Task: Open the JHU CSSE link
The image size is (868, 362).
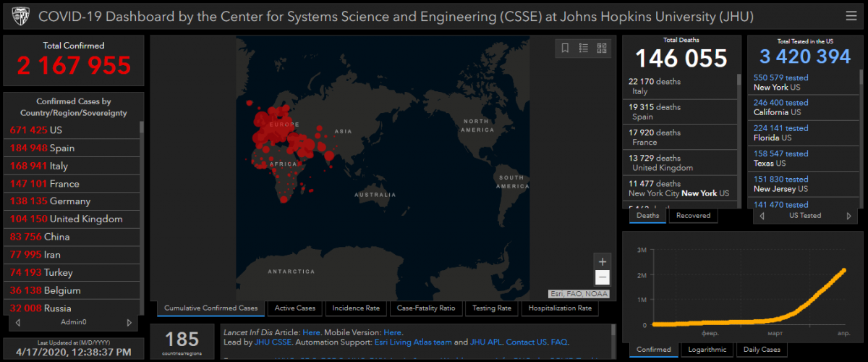Action: point(272,342)
